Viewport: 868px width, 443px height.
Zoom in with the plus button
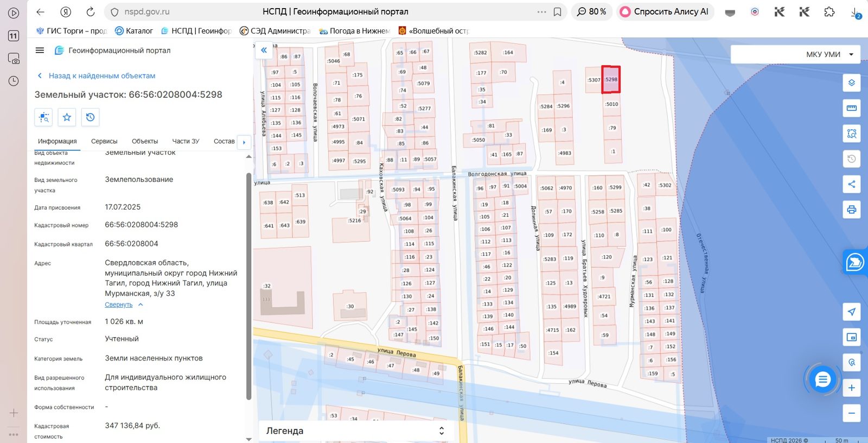click(x=851, y=388)
